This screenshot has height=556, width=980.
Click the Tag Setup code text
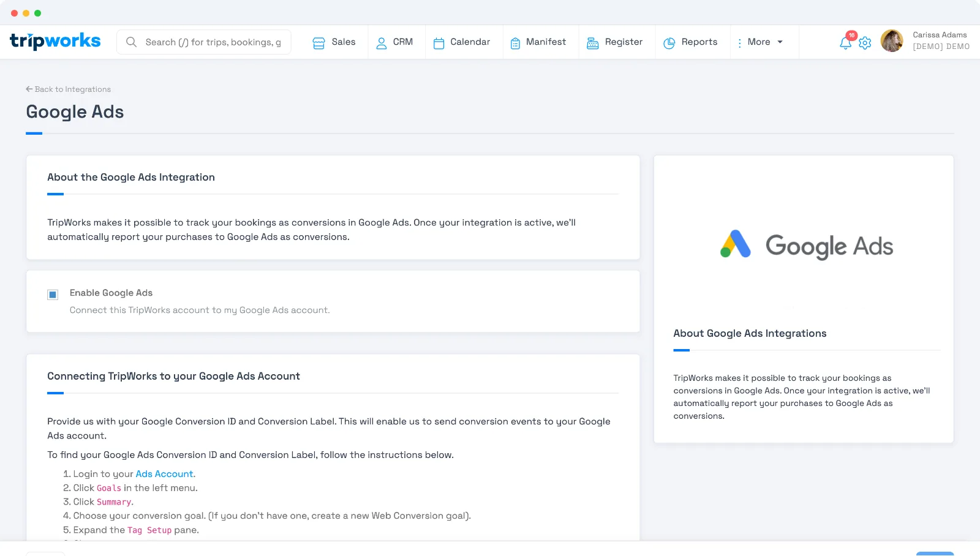[x=149, y=530]
